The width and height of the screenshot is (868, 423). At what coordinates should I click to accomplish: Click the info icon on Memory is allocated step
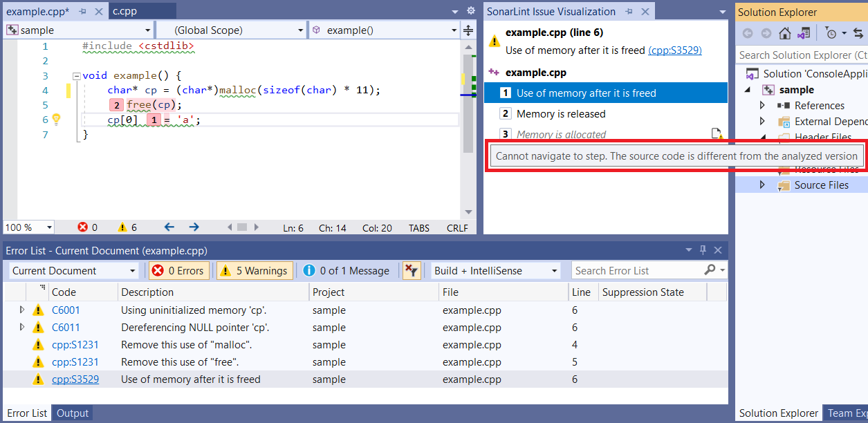(x=717, y=133)
